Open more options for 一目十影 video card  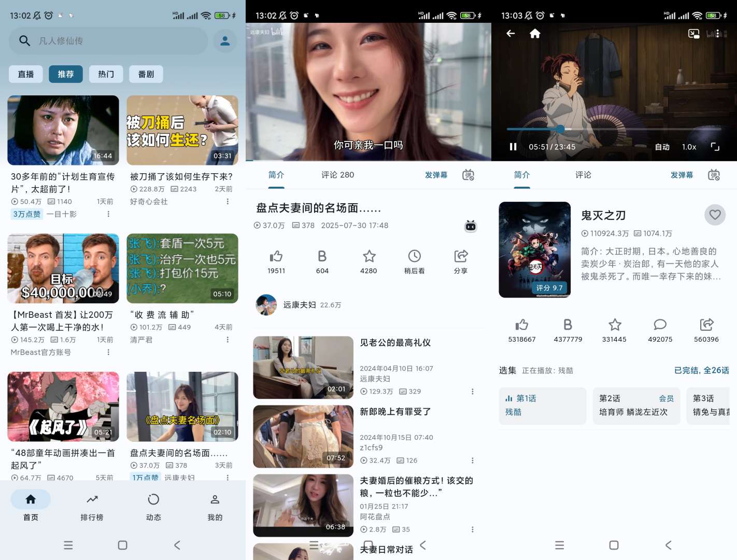click(x=108, y=214)
